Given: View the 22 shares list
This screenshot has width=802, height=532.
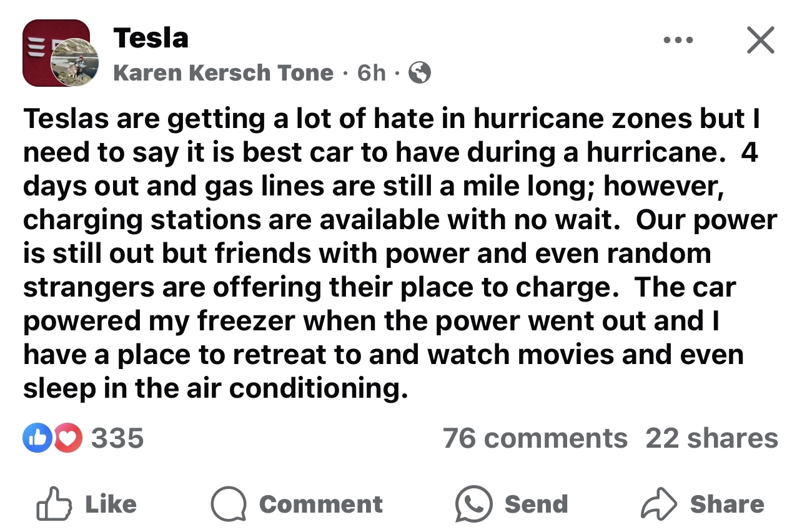Looking at the screenshot, I should [711, 438].
